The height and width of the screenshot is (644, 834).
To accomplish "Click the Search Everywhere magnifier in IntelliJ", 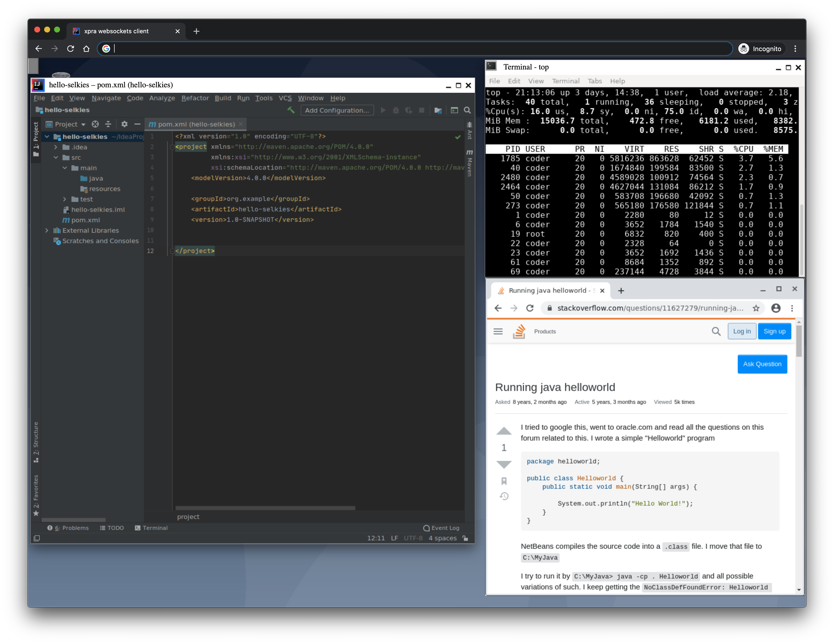I will tap(467, 110).
